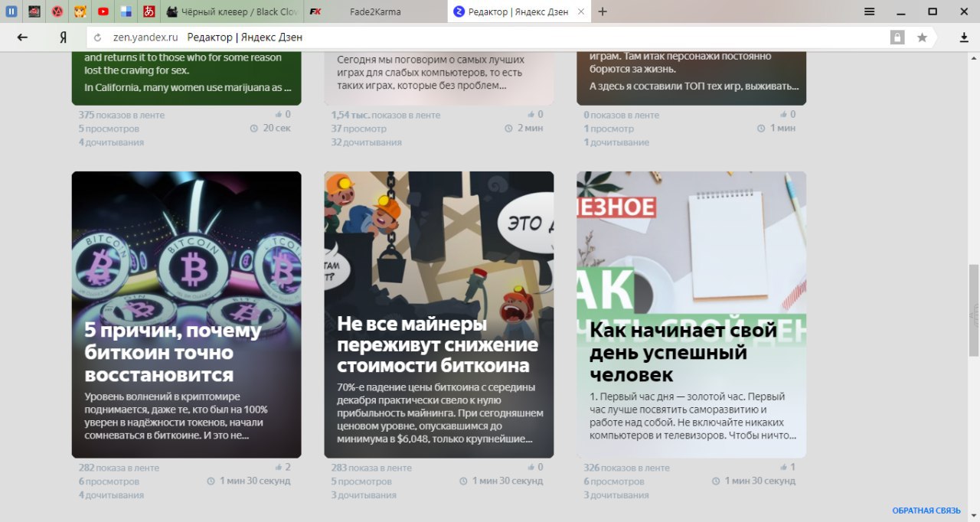Viewport: 980px width, 522px height.
Task: Open the Yandex home 'Я' button
Action: pos(64,37)
